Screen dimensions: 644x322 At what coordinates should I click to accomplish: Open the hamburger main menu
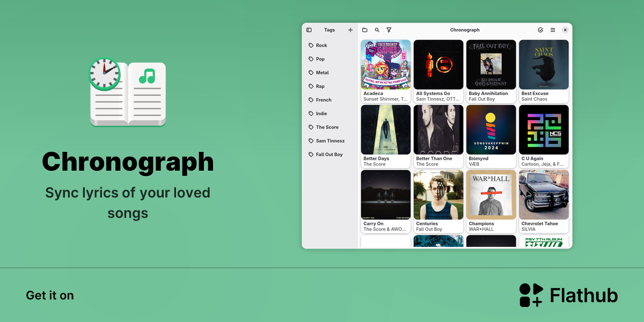point(553,30)
